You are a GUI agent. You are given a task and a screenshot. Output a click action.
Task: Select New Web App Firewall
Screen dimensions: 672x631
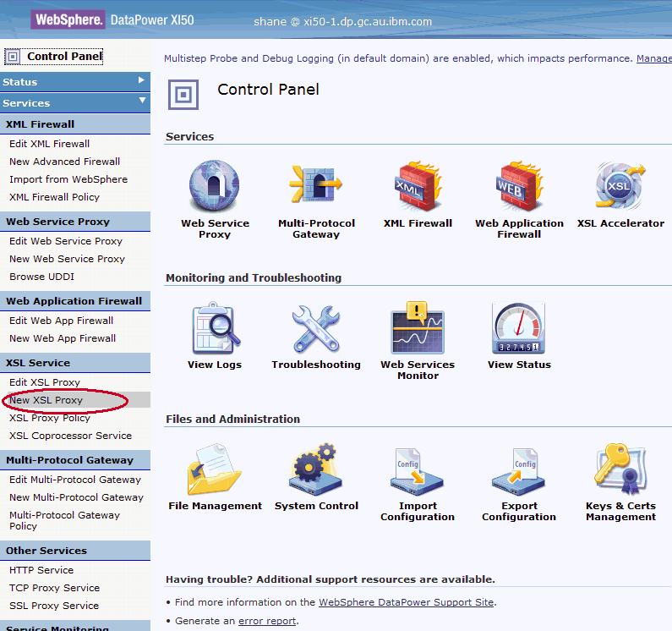[63, 338]
